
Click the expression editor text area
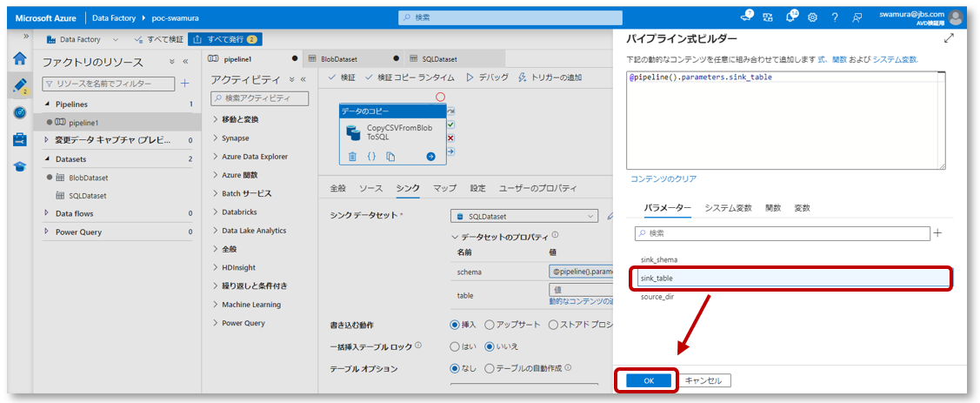point(785,119)
